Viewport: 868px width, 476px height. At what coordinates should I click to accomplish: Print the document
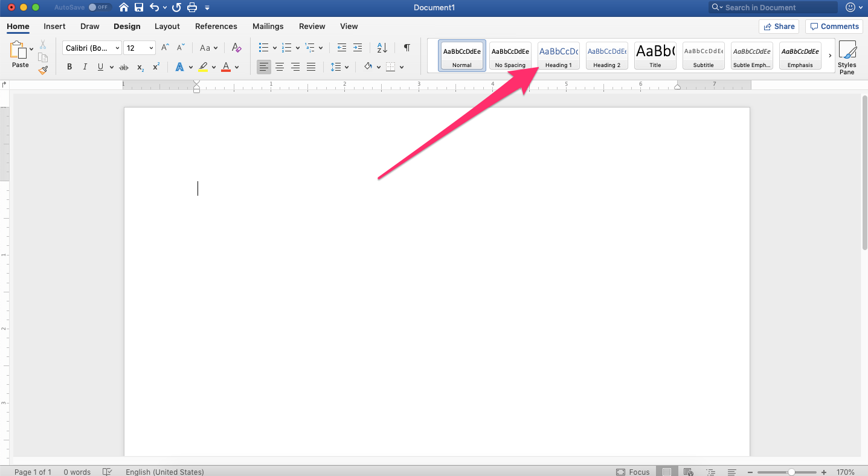coord(192,7)
